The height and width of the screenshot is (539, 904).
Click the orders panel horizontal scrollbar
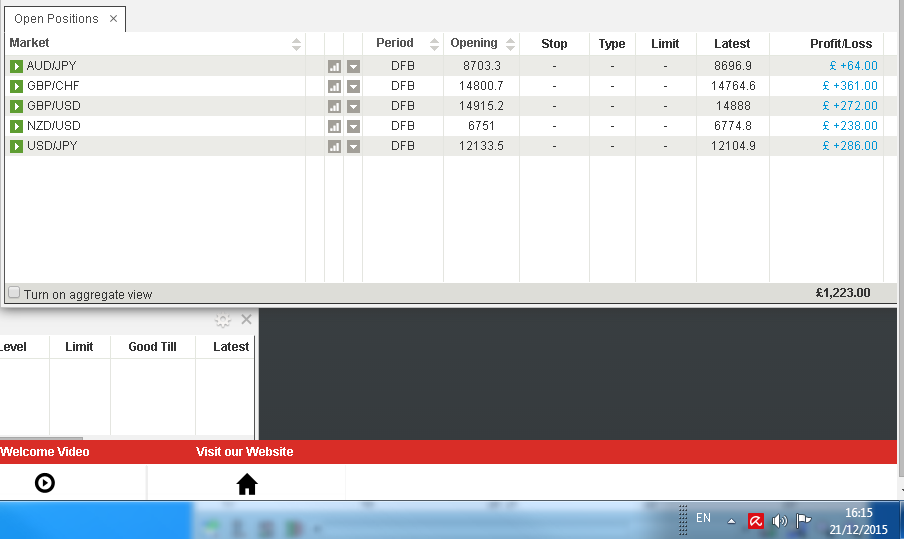tap(42, 438)
